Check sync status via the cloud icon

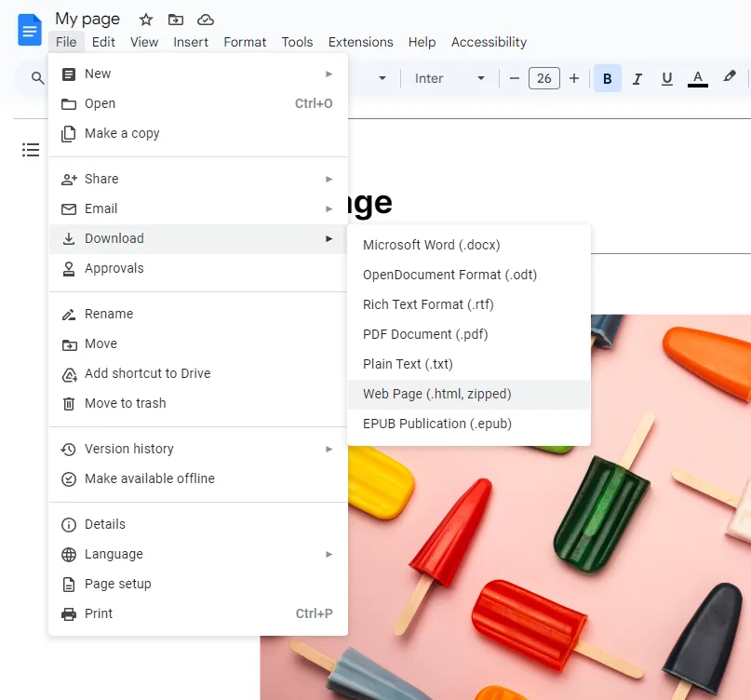206,19
